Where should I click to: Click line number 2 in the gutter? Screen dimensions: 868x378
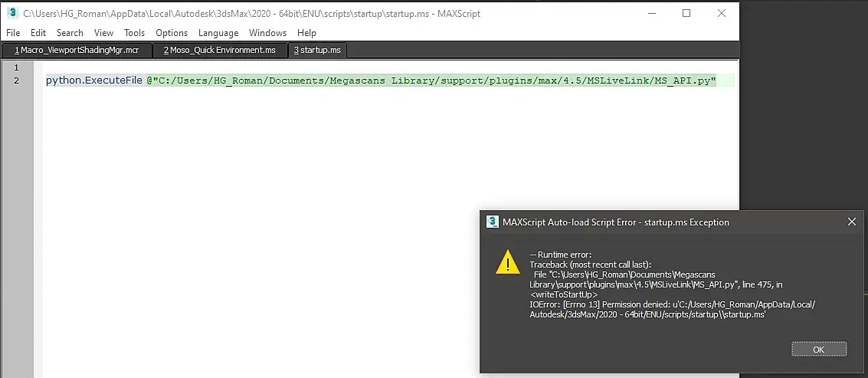pyautogui.click(x=16, y=81)
